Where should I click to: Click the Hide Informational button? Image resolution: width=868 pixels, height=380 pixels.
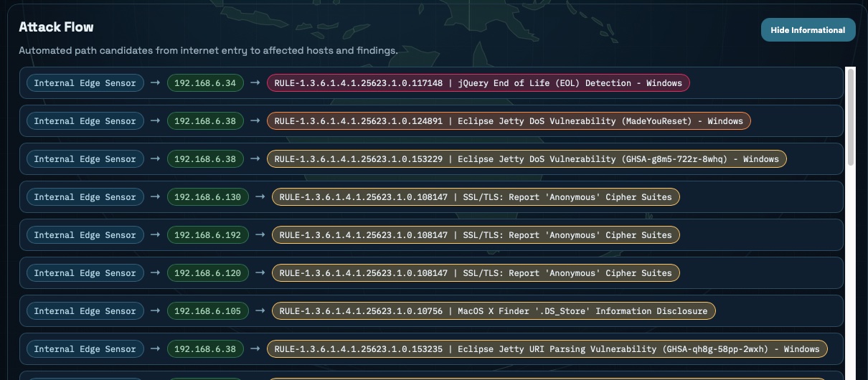coord(808,30)
